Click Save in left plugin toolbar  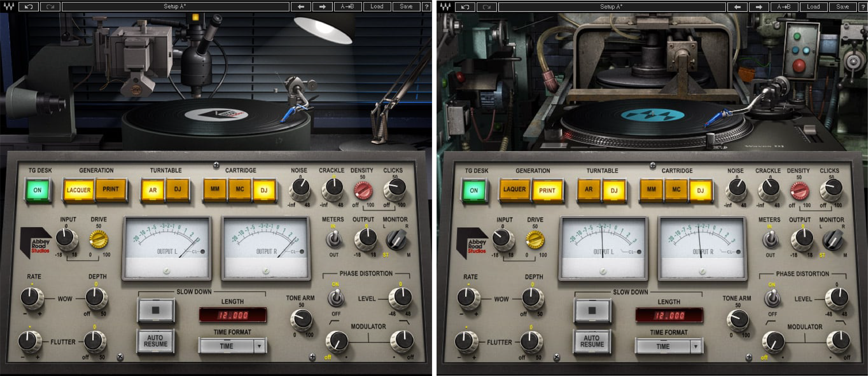click(x=406, y=6)
